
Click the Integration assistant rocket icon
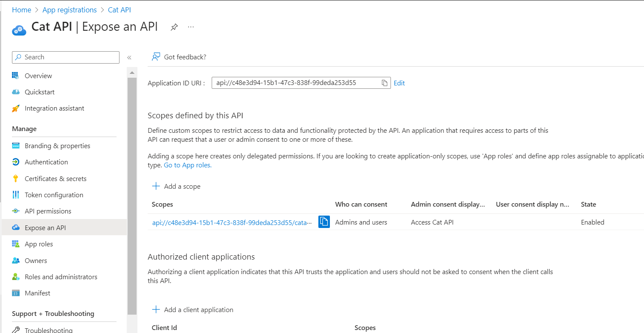16,108
